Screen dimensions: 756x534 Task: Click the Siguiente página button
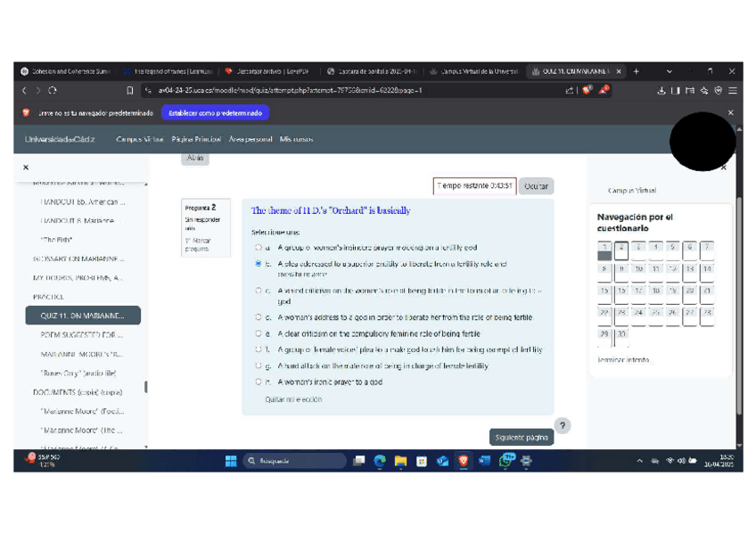pos(522,438)
